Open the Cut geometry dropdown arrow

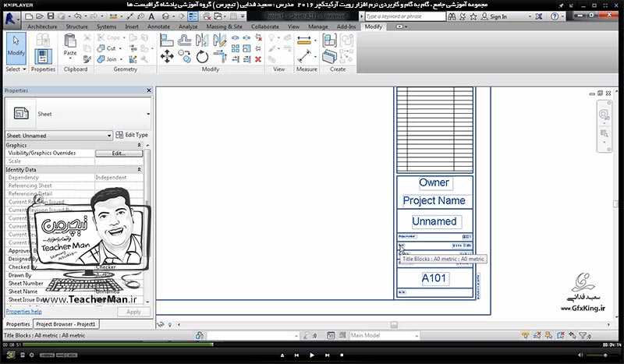(120, 48)
